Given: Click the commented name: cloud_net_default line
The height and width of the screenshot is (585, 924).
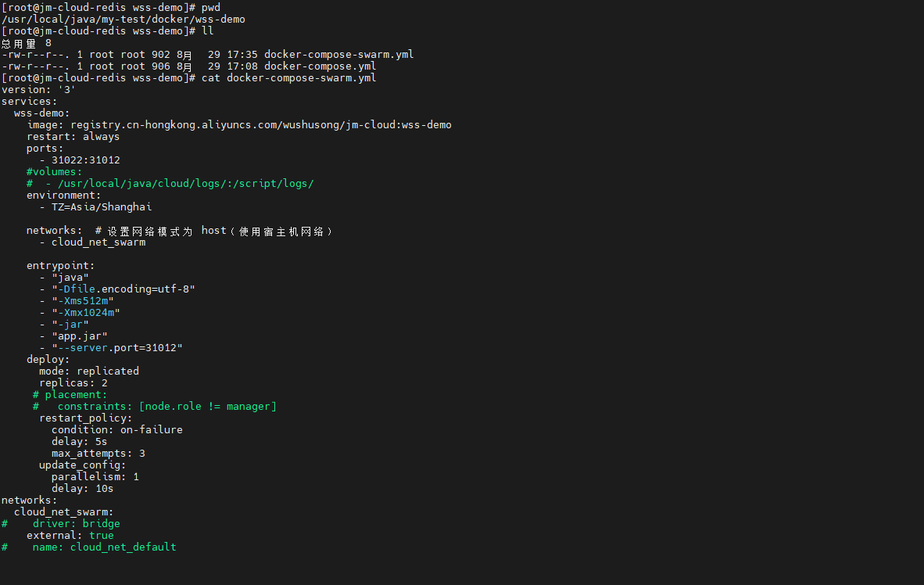Looking at the screenshot, I should [x=104, y=547].
